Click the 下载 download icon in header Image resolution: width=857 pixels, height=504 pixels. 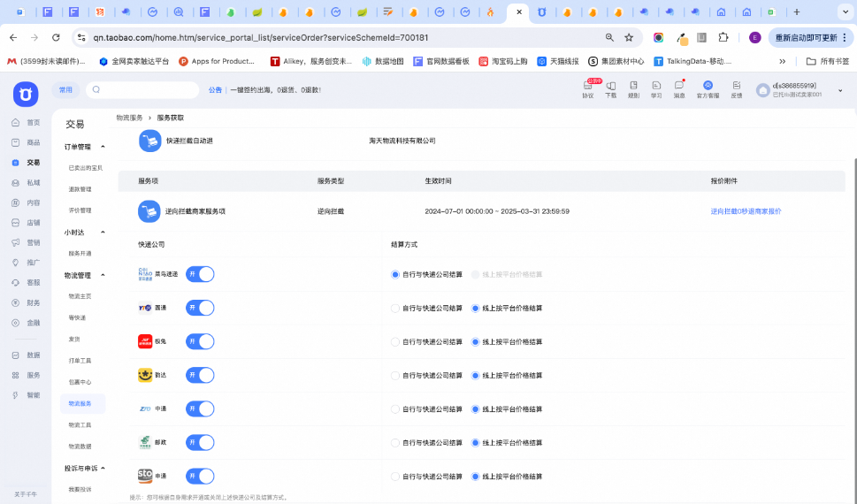point(610,86)
